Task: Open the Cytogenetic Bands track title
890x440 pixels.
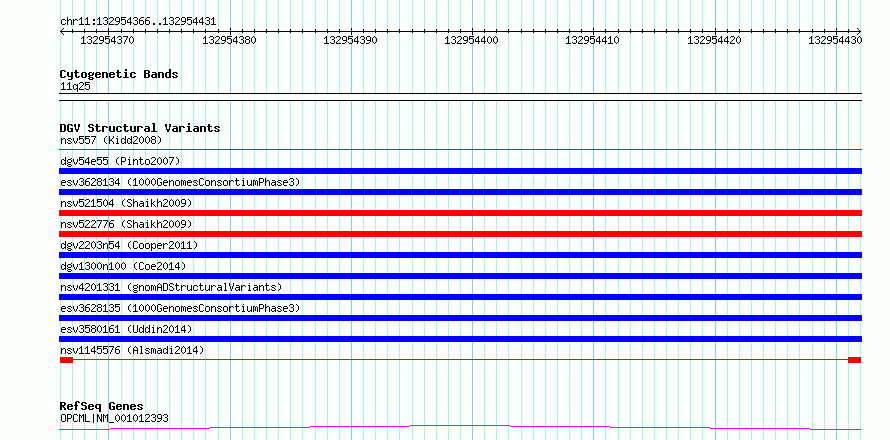Action: tap(119, 74)
